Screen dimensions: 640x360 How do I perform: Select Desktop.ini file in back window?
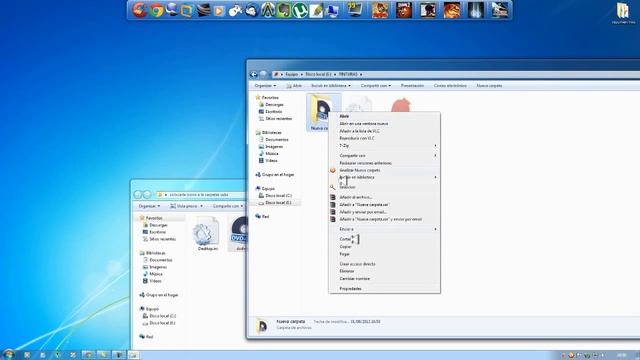tap(207, 234)
